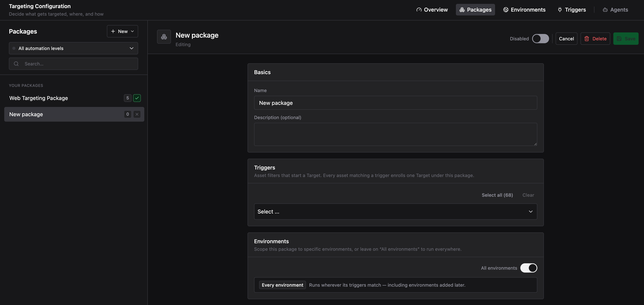The width and height of the screenshot is (644, 305).
Task: Click the green check badge on Web Targeting Package
Action: coord(137,98)
